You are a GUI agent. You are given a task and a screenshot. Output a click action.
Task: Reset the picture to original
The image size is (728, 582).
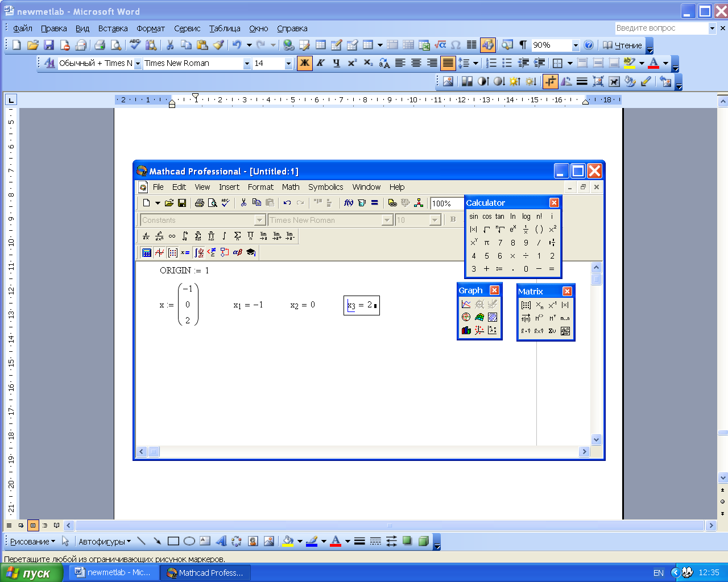coord(665,81)
